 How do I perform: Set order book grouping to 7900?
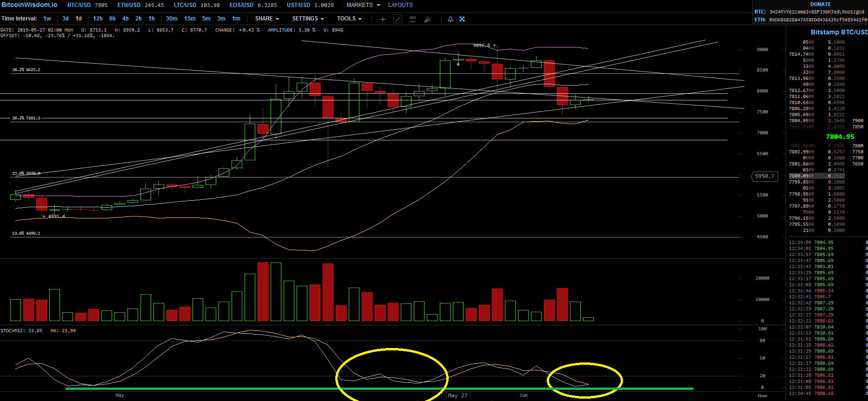(x=858, y=121)
